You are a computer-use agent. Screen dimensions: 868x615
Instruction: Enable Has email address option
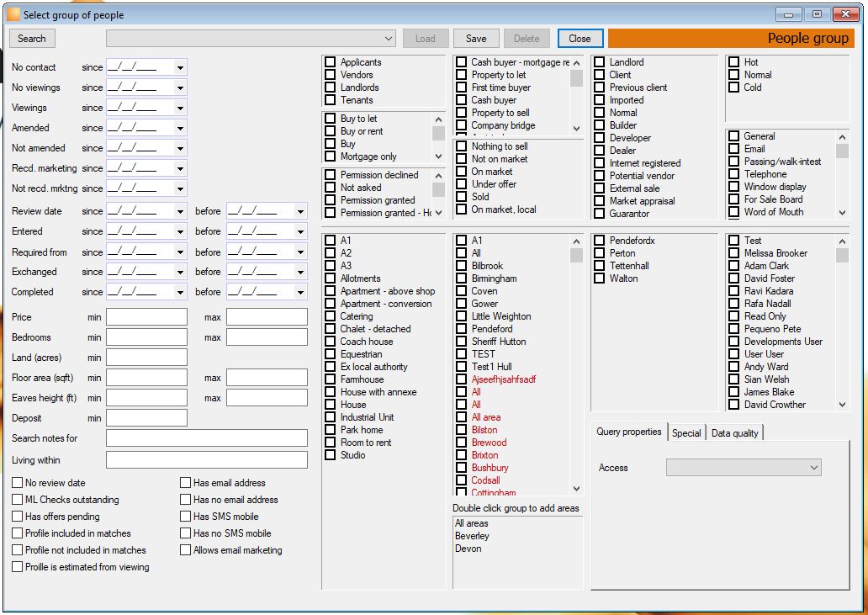click(185, 483)
